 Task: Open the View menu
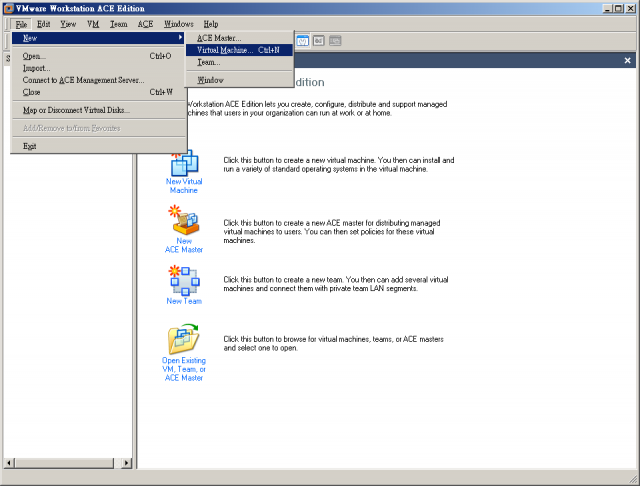(x=68, y=24)
